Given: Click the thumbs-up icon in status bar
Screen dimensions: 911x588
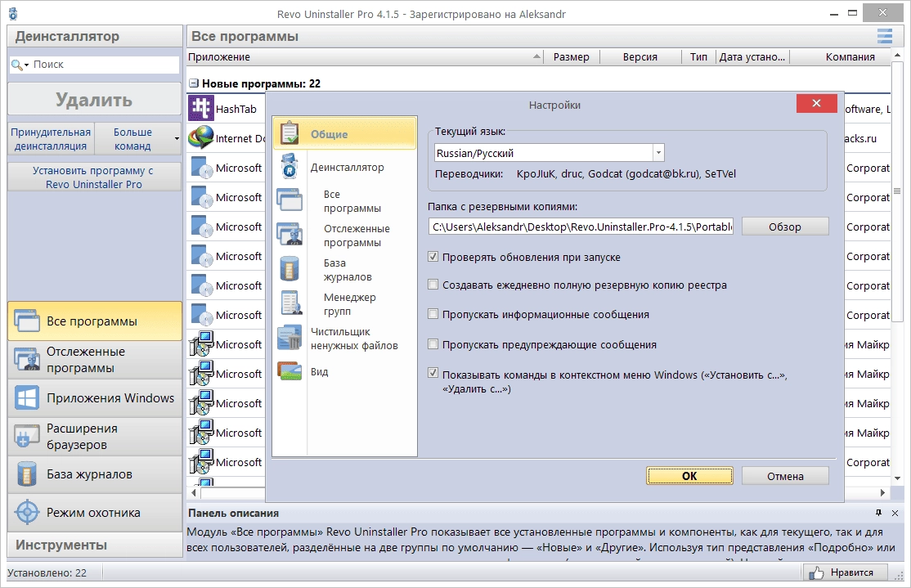Looking at the screenshot, I should 816,572.
